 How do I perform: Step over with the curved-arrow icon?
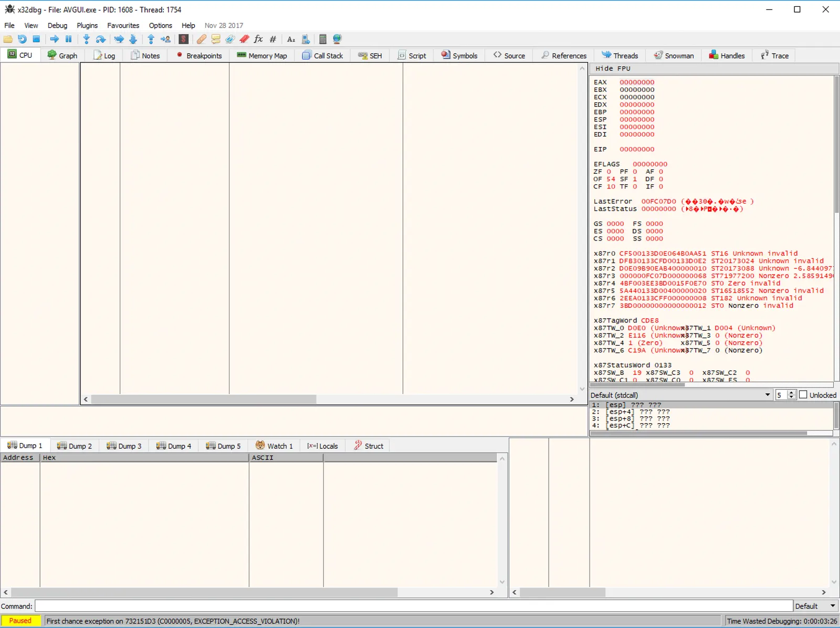[x=101, y=39]
